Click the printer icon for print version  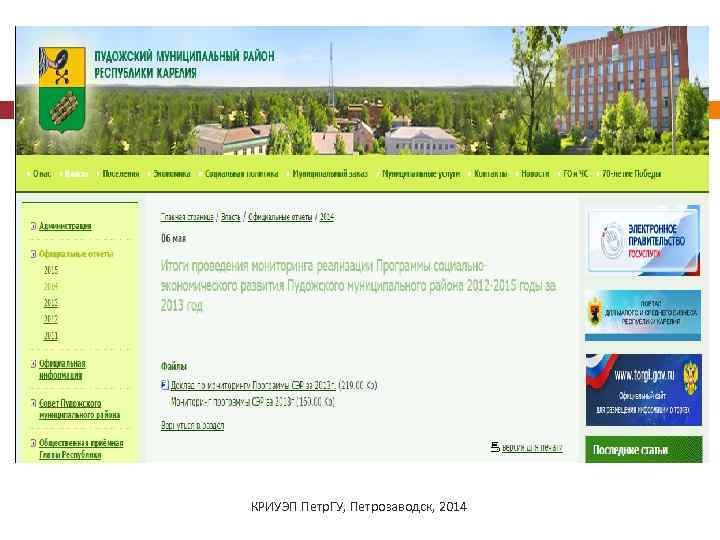click(x=495, y=446)
